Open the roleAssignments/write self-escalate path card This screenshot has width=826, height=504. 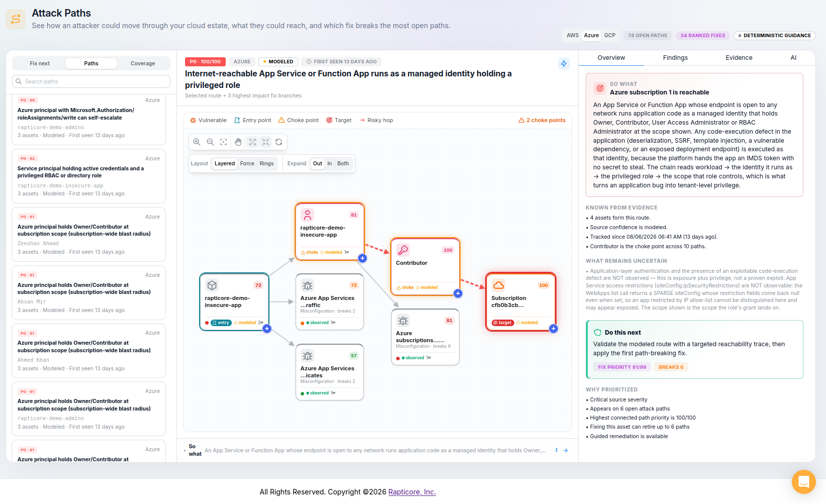(x=88, y=119)
